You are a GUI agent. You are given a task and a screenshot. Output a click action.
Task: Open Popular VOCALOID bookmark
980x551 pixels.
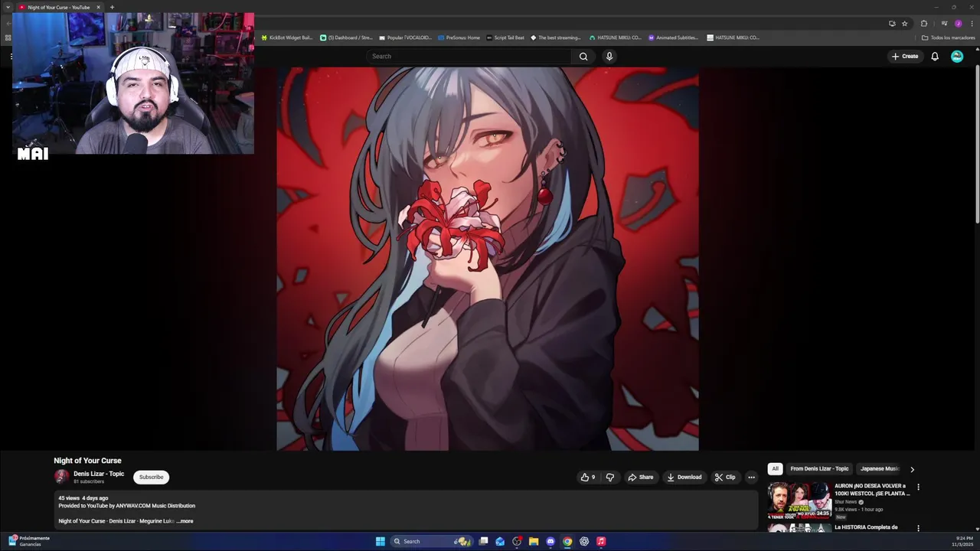tap(406, 37)
